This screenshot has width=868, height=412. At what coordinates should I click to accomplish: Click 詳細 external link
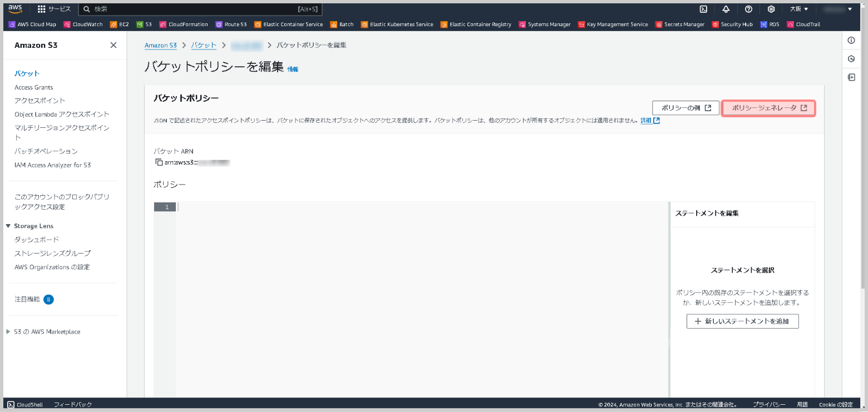pos(650,121)
